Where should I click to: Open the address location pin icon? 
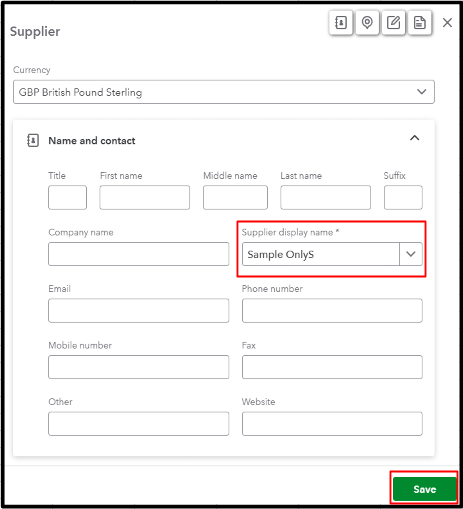[x=367, y=23]
